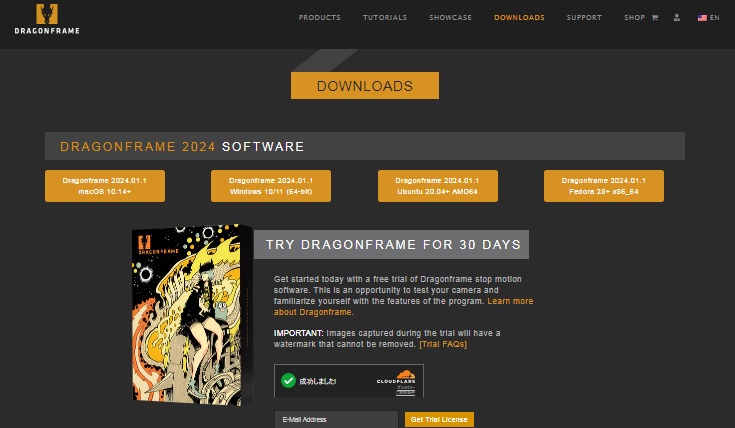
Task: Click the US flag language icon
Action: 702,18
